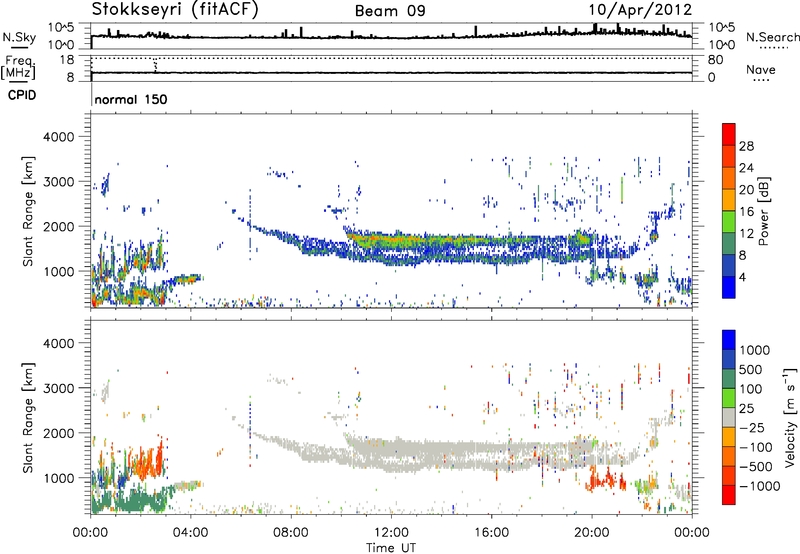Click the 'Time UT' axis title
Image resolution: width=800 pixels, height=554 pixels.
[x=391, y=548]
